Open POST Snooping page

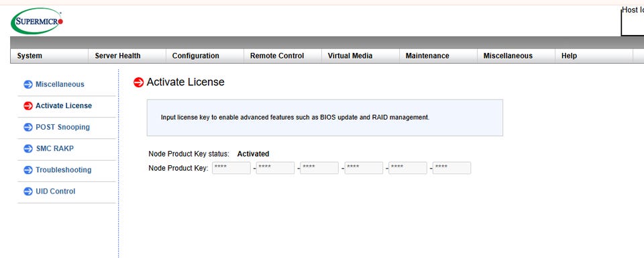click(62, 127)
